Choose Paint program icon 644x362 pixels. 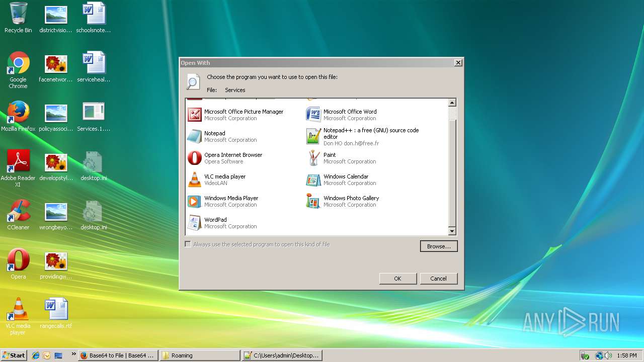pyautogui.click(x=313, y=158)
